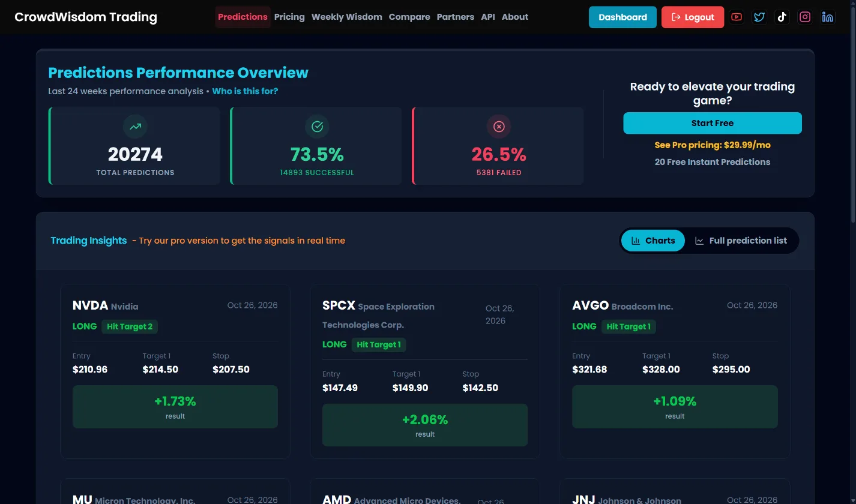The image size is (856, 504).
Task: Click 'See Pro pricing: $29.99/mo'
Action: coord(713,145)
